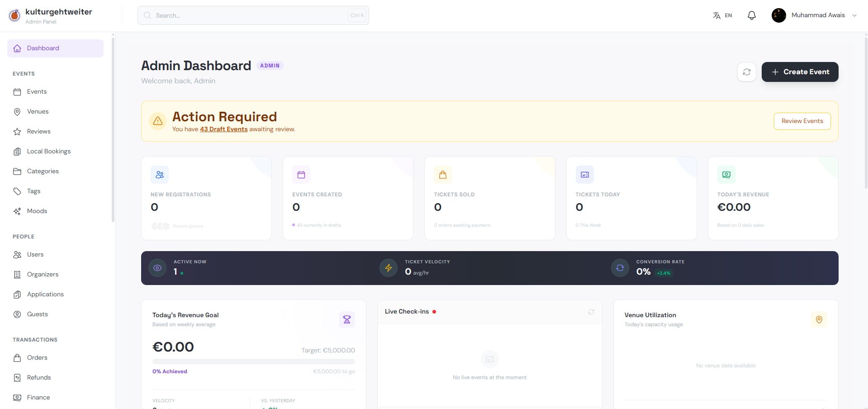868x409 pixels.
Task: Open Events in the sidebar
Action: [55, 92]
